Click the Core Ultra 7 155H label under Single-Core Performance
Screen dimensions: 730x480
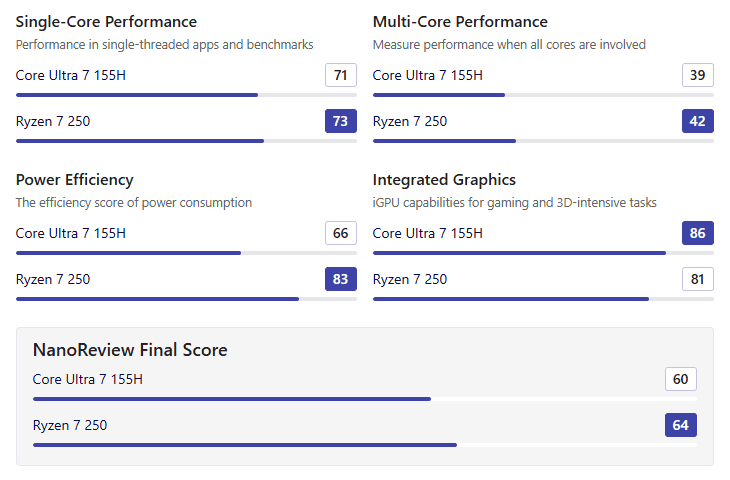(71, 75)
